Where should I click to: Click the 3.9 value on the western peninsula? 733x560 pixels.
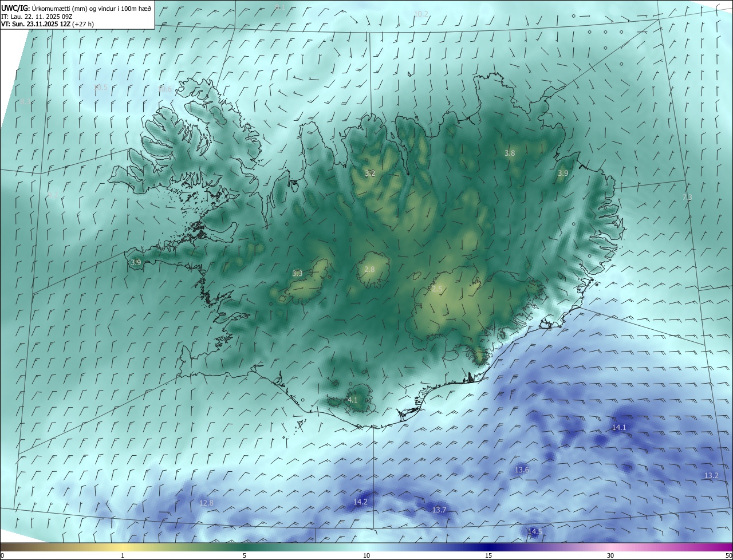(136, 262)
